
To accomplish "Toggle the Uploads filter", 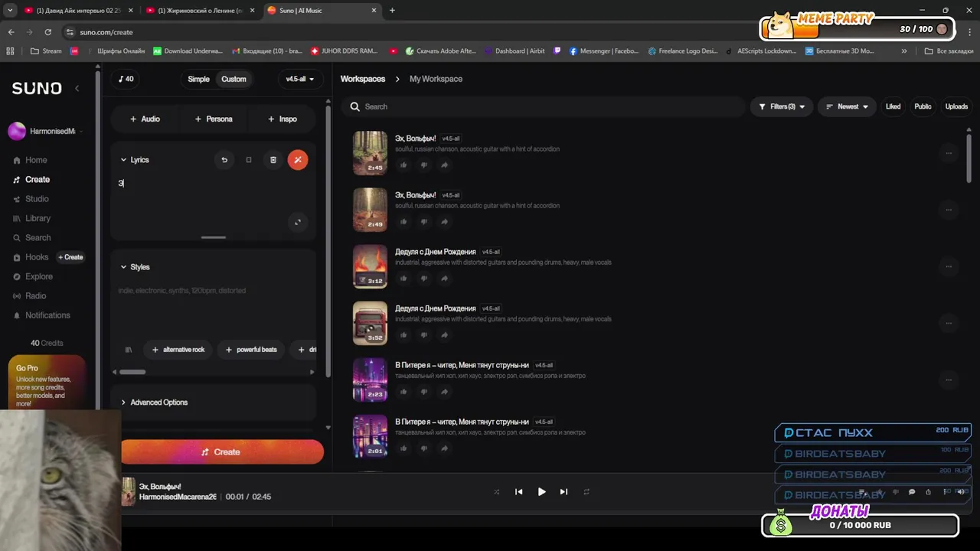I will pos(956,106).
